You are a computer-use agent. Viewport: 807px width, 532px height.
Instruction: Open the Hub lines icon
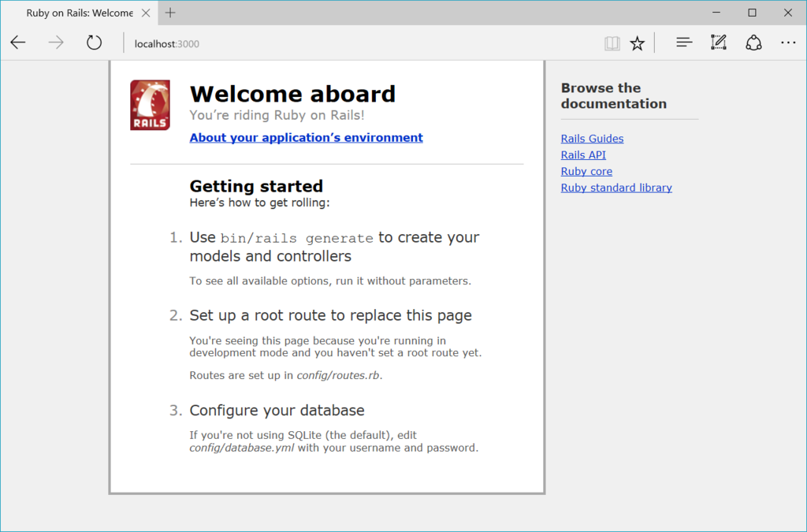pos(684,43)
